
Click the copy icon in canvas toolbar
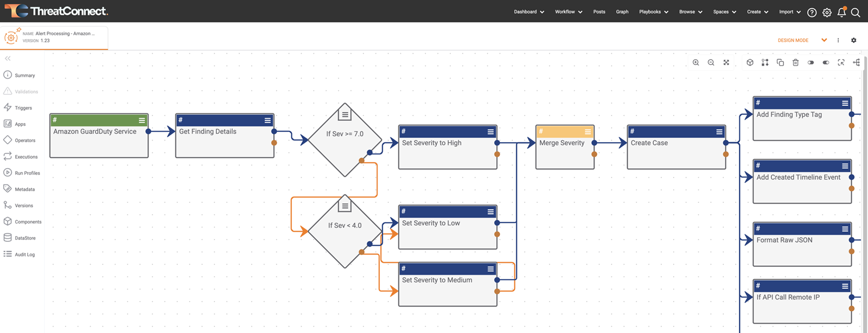780,63
